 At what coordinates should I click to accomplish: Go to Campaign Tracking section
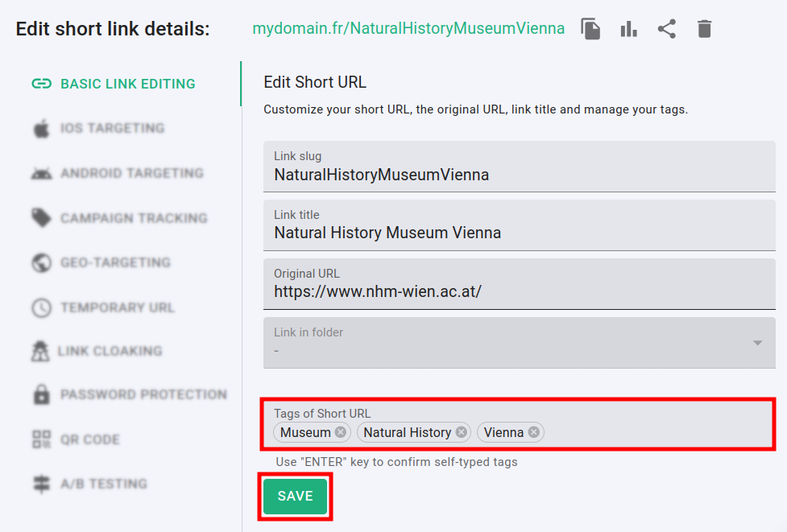click(134, 218)
